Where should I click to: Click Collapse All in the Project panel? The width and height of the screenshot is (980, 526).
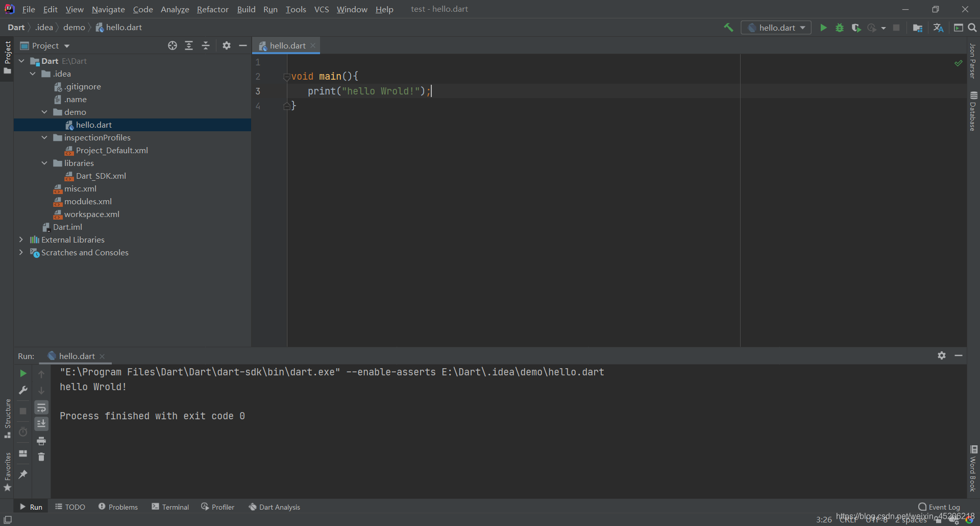[206, 45]
